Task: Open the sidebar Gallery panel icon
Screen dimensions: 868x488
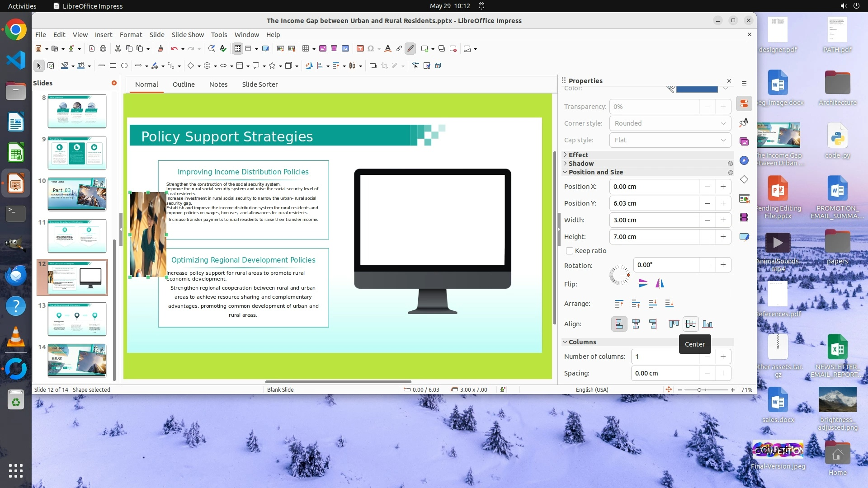Action: [x=744, y=142]
